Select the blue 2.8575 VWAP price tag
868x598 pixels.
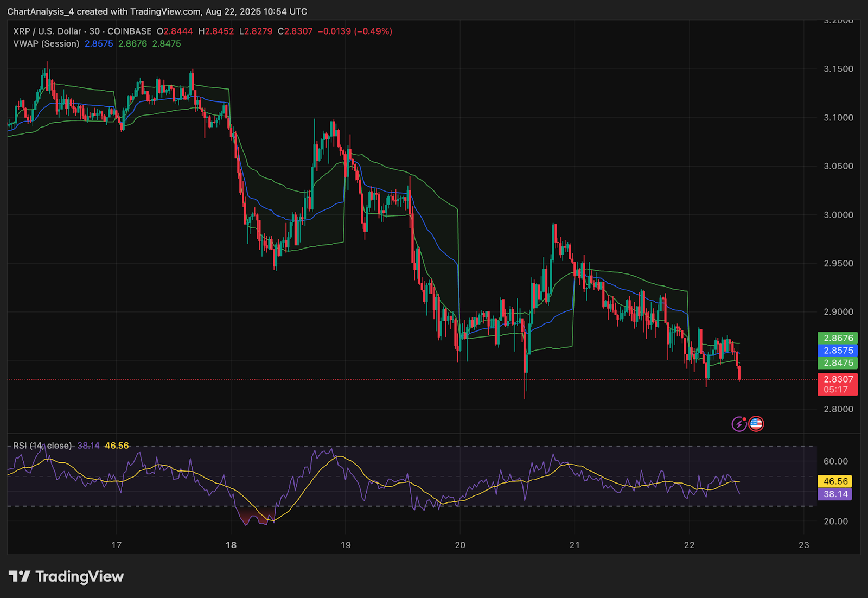click(x=838, y=351)
